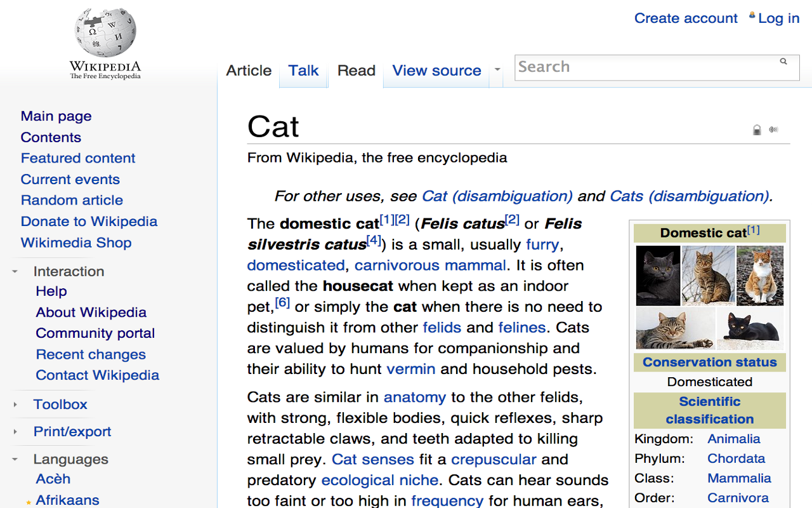Click the spoken article speaker icon
The height and width of the screenshot is (508, 812).
coord(773,130)
